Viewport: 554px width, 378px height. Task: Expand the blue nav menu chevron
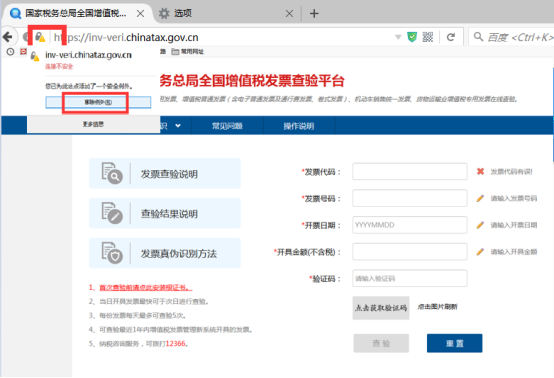[178, 126]
